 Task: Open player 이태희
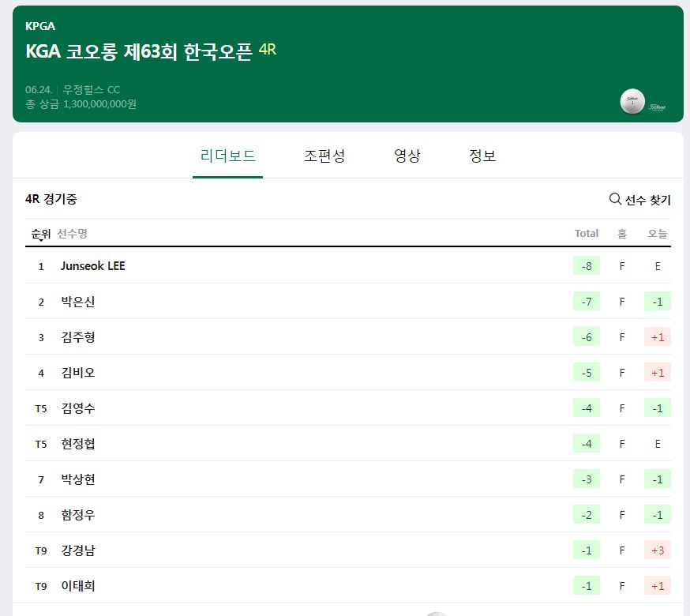78,586
